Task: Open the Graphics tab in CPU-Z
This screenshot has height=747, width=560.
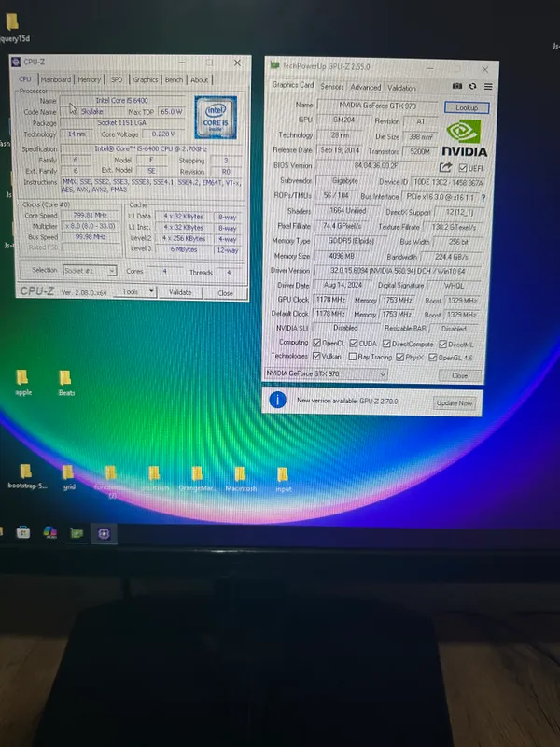Action: (146, 79)
